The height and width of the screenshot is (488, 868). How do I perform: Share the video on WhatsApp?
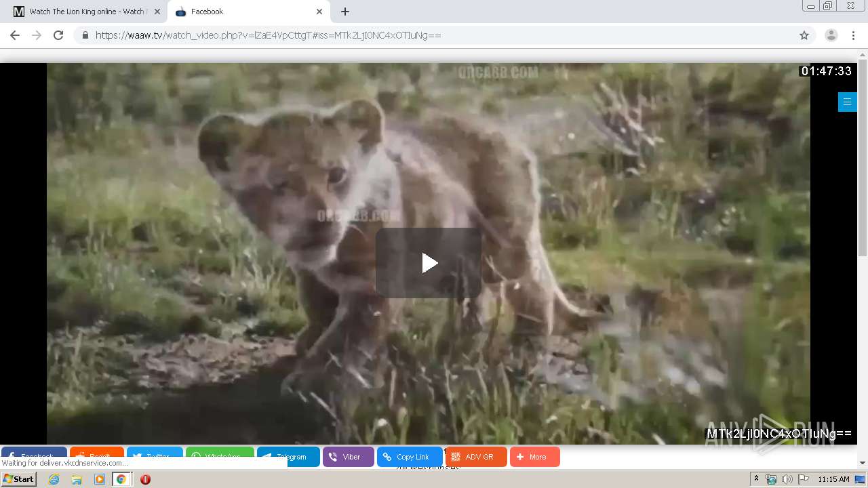pos(220,452)
